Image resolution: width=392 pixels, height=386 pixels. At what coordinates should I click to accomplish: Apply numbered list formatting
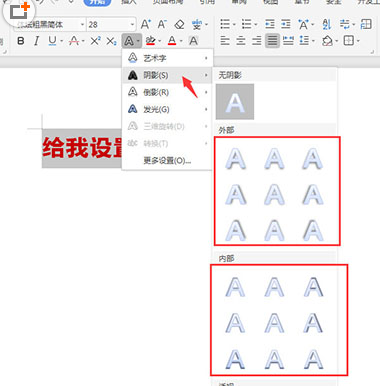[x=246, y=24]
